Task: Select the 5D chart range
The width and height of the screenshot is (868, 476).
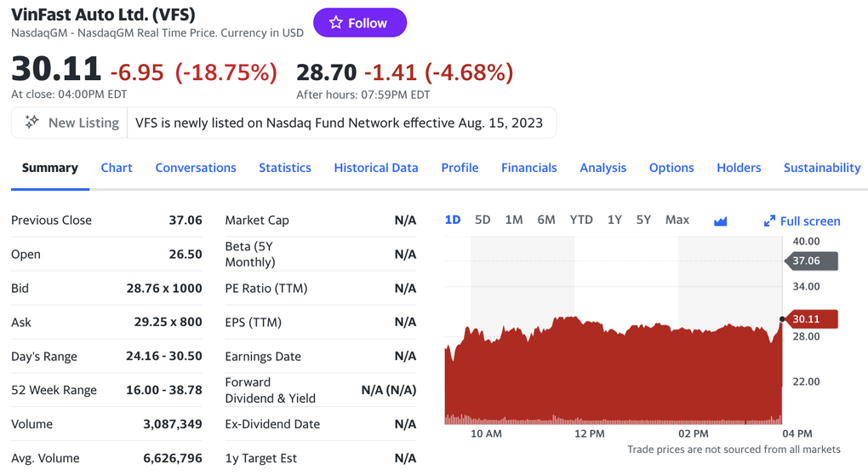Action: [x=483, y=220]
